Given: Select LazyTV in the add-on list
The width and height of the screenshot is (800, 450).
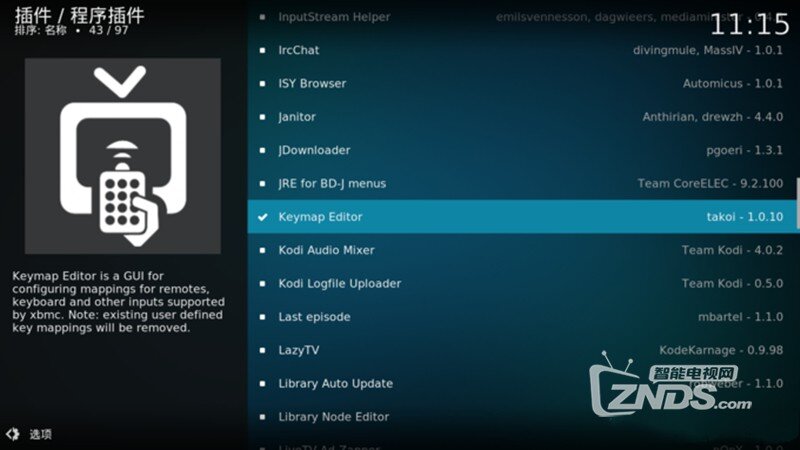Looking at the screenshot, I should coord(523,350).
